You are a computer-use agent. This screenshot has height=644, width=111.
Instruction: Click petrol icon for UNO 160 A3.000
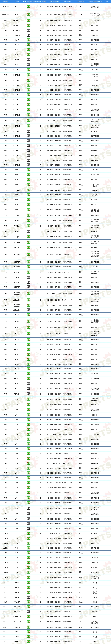tap(28, 429)
